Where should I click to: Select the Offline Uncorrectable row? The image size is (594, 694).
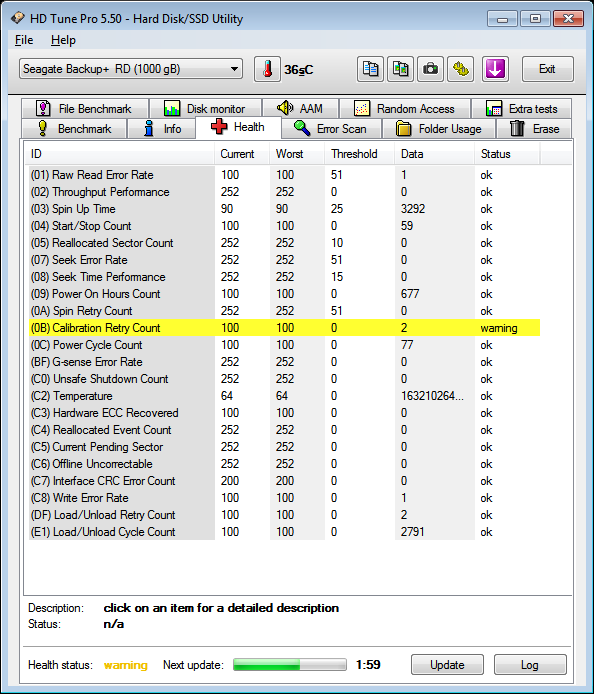285,464
